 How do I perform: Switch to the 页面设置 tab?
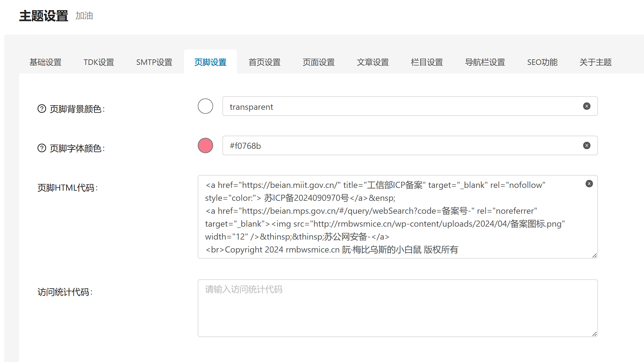click(319, 62)
